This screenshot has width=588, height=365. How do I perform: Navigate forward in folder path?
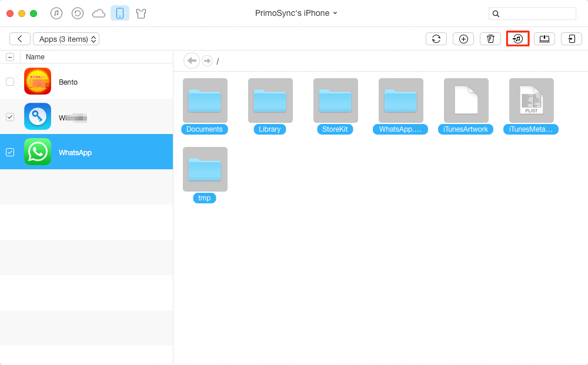(x=207, y=61)
